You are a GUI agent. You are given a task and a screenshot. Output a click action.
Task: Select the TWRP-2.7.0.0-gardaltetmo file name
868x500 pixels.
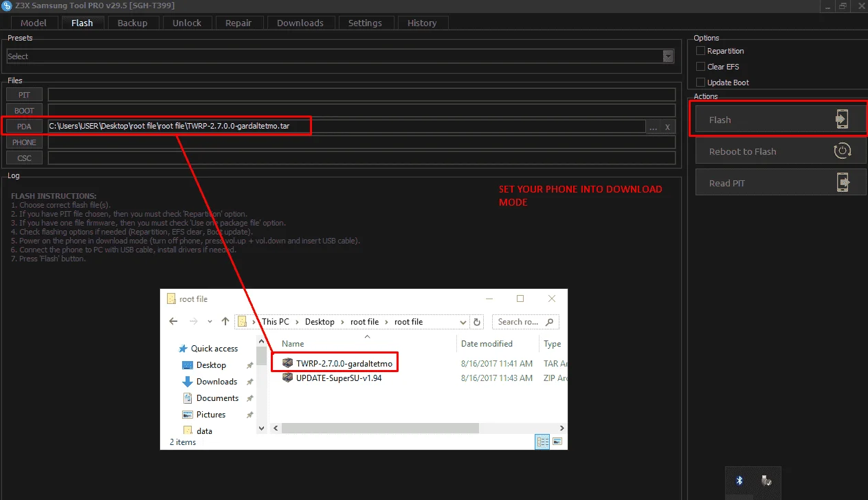point(344,362)
